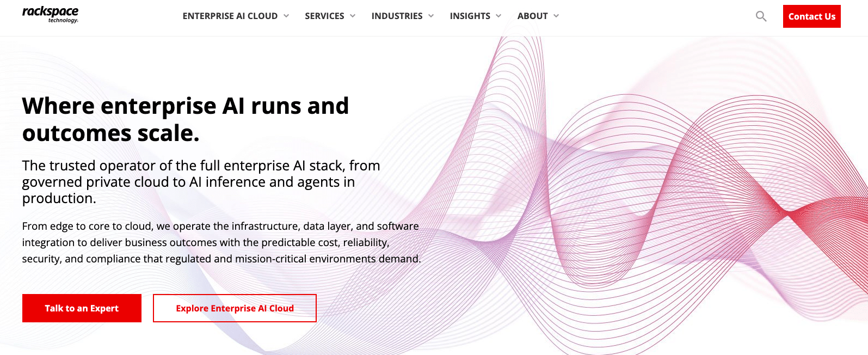Click the Rackspace Technology logo

[50, 15]
